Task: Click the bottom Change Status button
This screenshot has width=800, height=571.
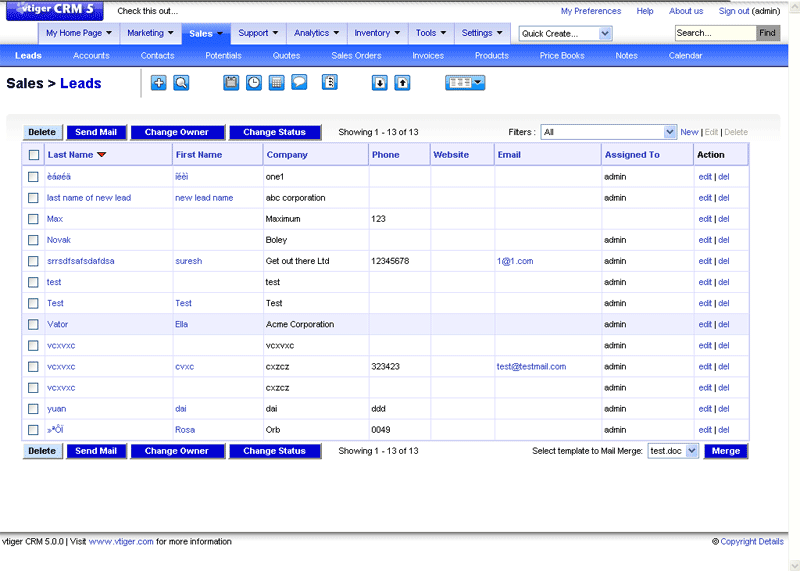Action: click(x=274, y=451)
